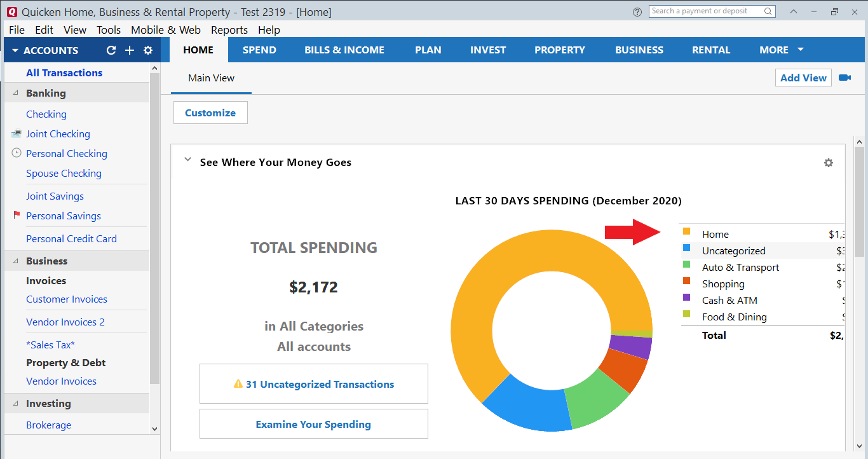
Task: Switch to the BILLS & INCOME tab
Action: coord(344,50)
